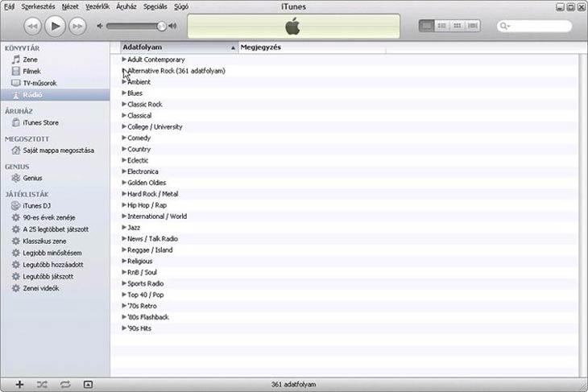Select the Sports Radio row
Viewport: 588px width, 392px height.
[344, 283]
